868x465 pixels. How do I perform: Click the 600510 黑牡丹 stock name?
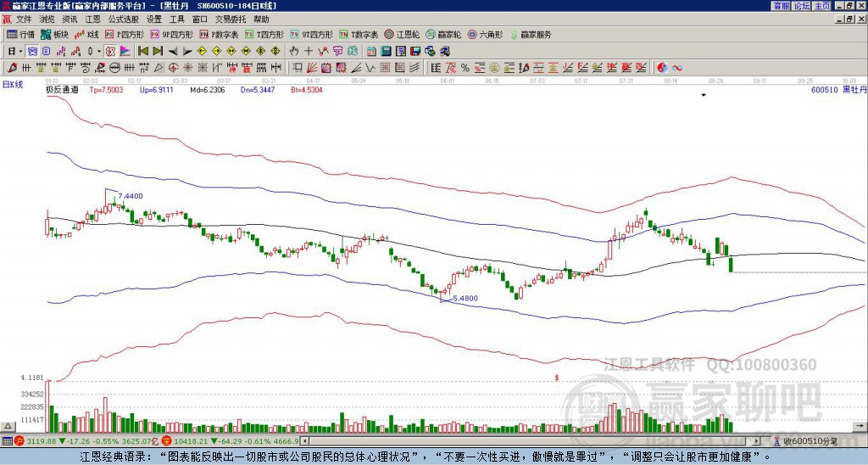pos(838,89)
